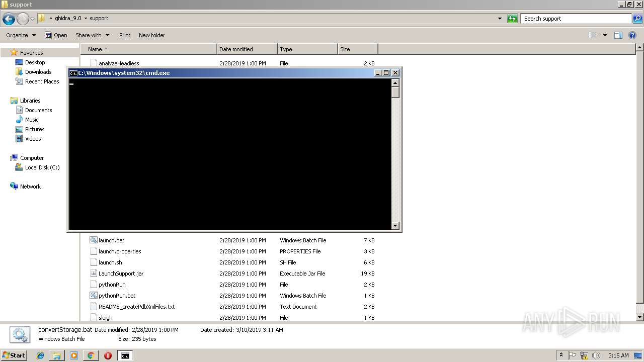Expand the address bar history dropdown
Viewport: 644px width, 362px height.
pyautogui.click(x=500, y=19)
